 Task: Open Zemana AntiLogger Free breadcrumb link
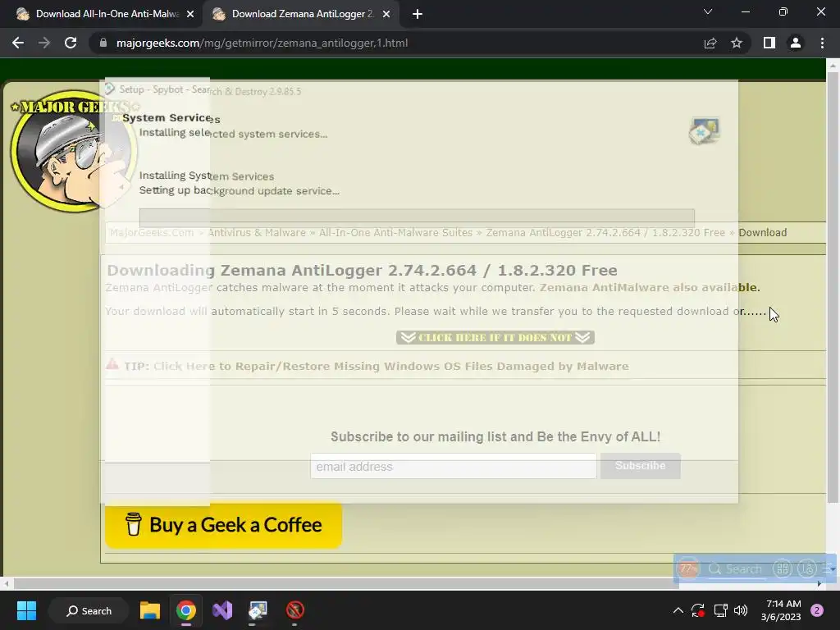[605, 232]
